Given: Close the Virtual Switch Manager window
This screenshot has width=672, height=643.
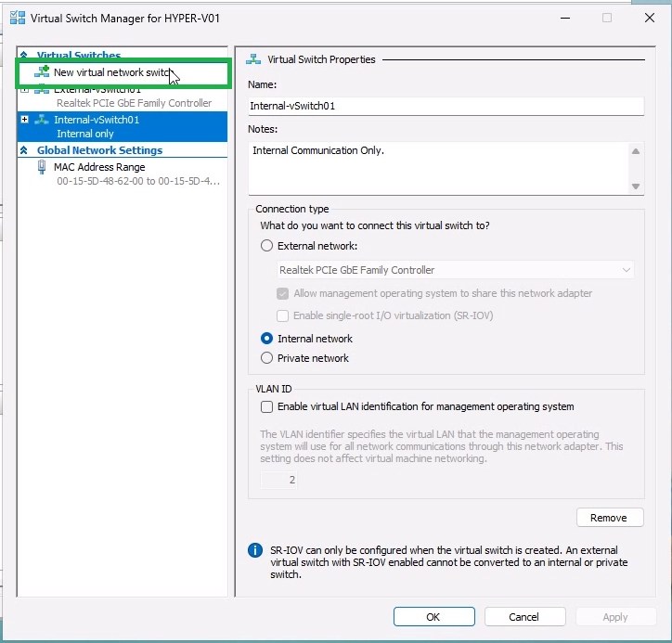Looking at the screenshot, I should [650, 18].
